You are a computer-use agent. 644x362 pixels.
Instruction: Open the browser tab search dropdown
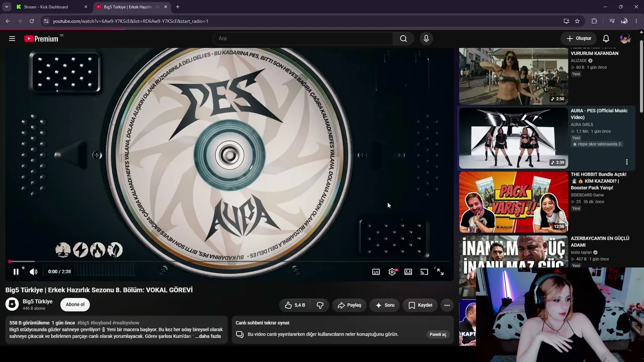[7, 7]
